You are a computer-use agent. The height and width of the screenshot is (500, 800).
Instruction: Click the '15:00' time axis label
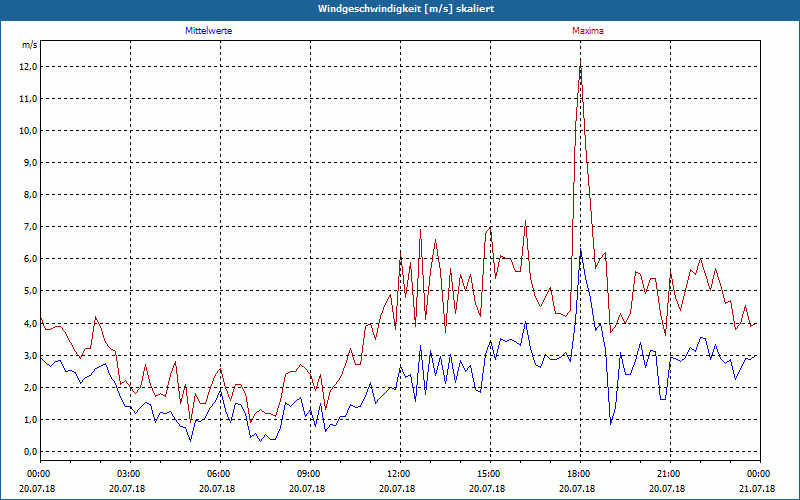point(490,474)
